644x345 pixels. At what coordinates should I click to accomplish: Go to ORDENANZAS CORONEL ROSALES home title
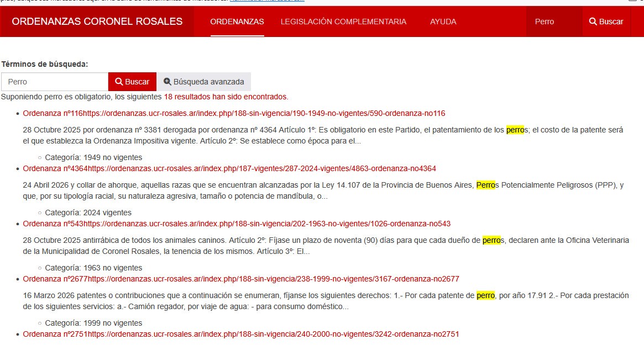pos(97,22)
